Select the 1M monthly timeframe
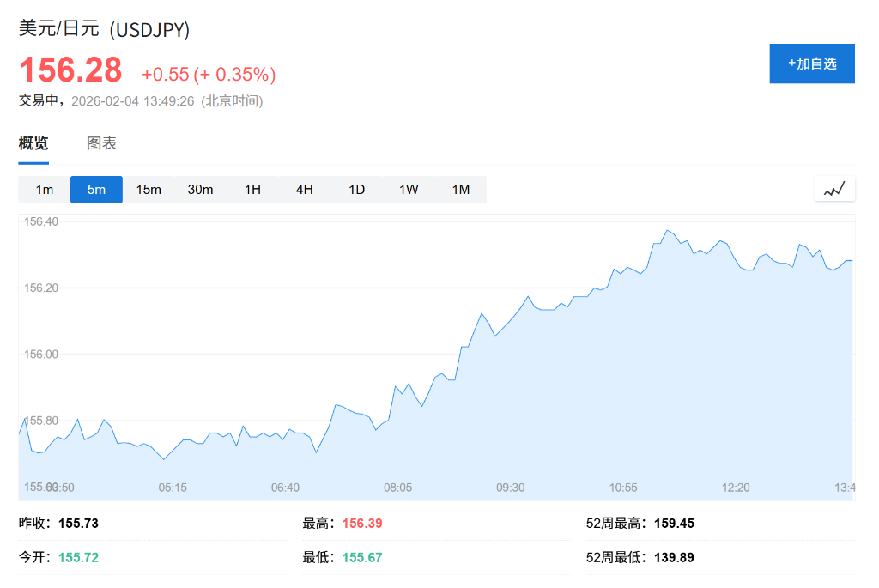The image size is (879, 588). click(x=460, y=189)
